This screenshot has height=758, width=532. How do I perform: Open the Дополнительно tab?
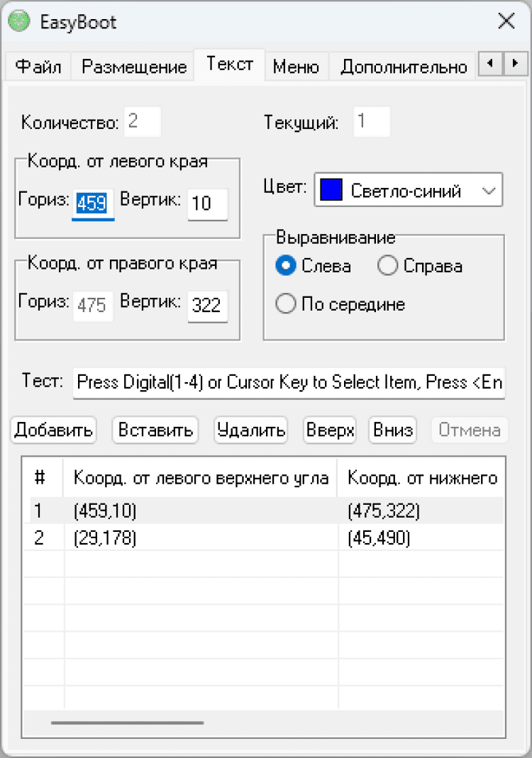pyautogui.click(x=403, y=67)
